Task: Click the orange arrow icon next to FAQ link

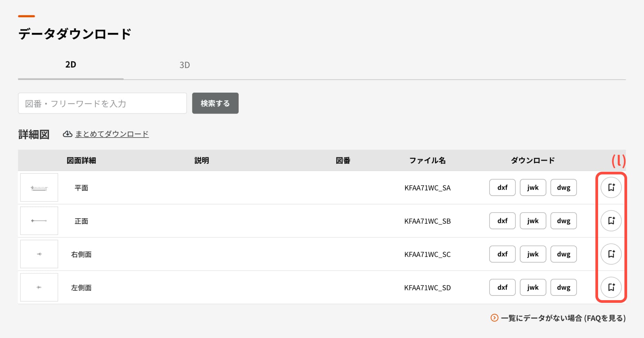Action: (x=494, y=318)
